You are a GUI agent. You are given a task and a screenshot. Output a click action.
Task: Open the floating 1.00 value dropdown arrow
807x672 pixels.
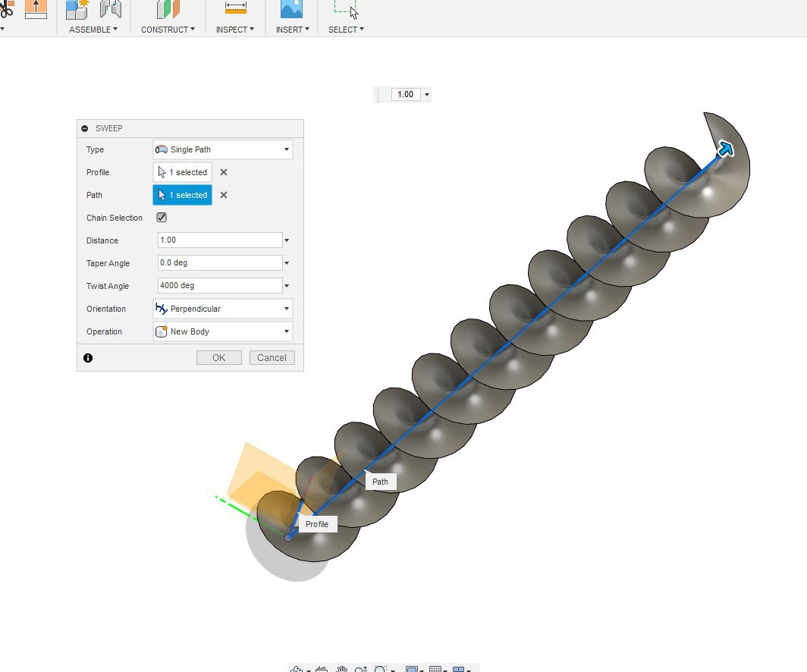click(427, 95)
